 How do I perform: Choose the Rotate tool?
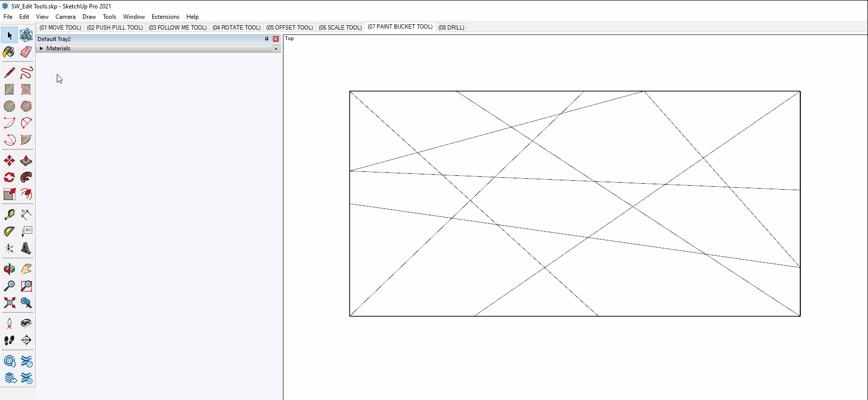(x=9, y=177)
